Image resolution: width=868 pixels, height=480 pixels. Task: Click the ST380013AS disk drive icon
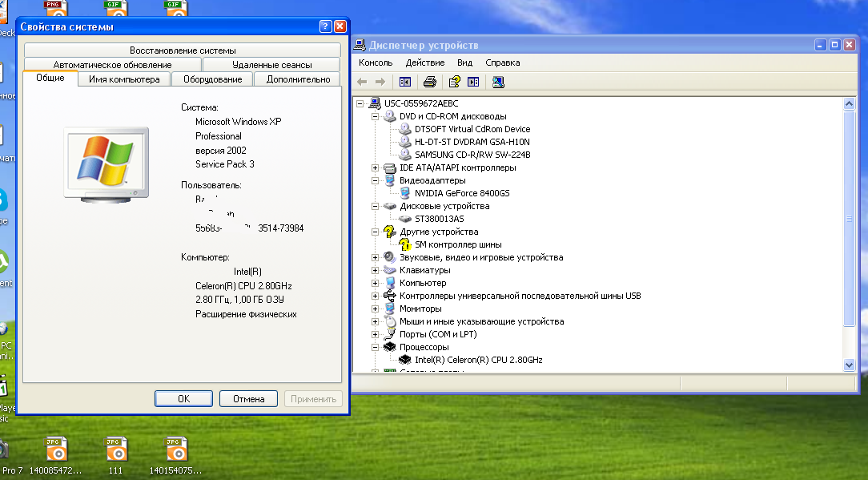[404, 219]
